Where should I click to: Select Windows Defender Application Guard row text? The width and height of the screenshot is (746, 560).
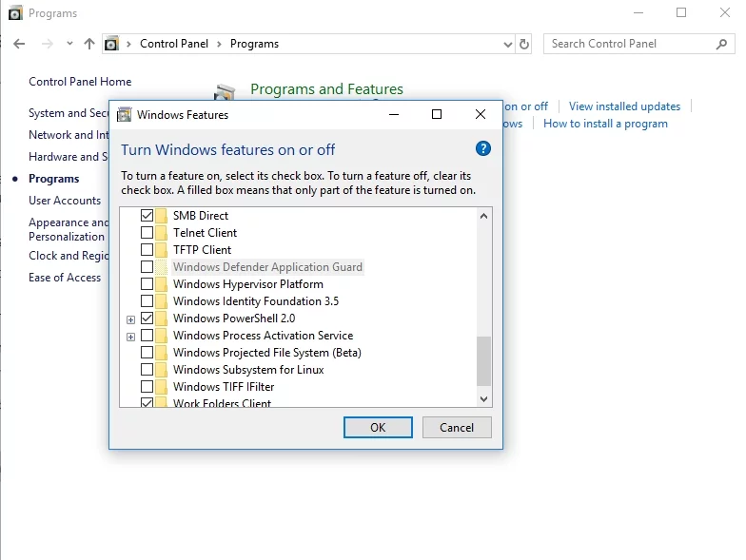pyautogui.click(x=267, y=267)
